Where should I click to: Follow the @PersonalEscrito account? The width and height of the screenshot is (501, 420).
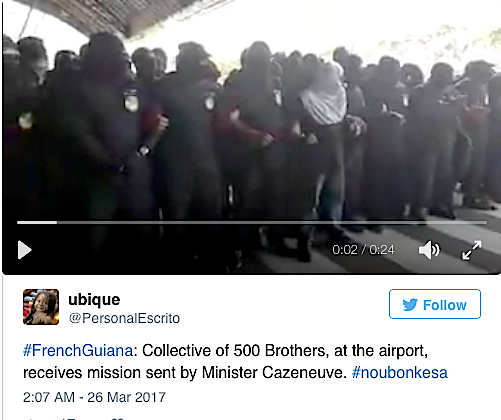pyautogui.click(x=435, y=304)
